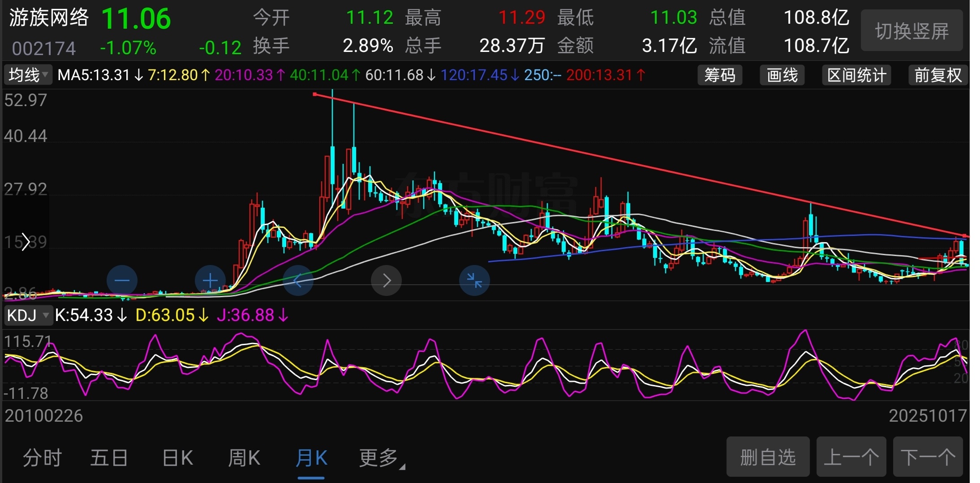
Task: Pan chart right with right arrow circle
Action: tap(386, 281)
